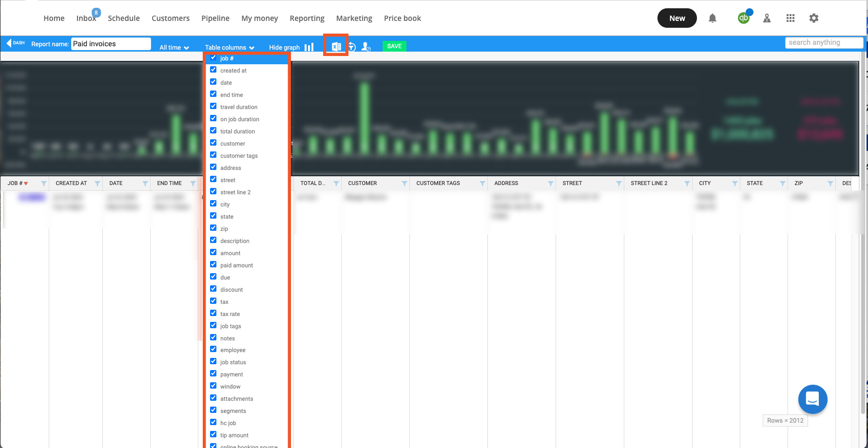Filter the STATE column
This screenshot has height=448, width=868.
tap(783, 184)
